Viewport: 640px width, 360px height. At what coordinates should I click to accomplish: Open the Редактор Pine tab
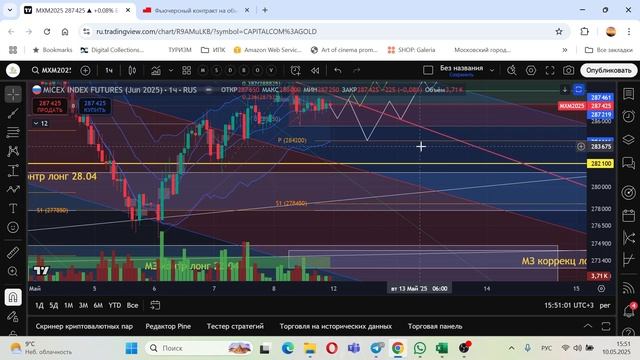[x=168, y=327]
